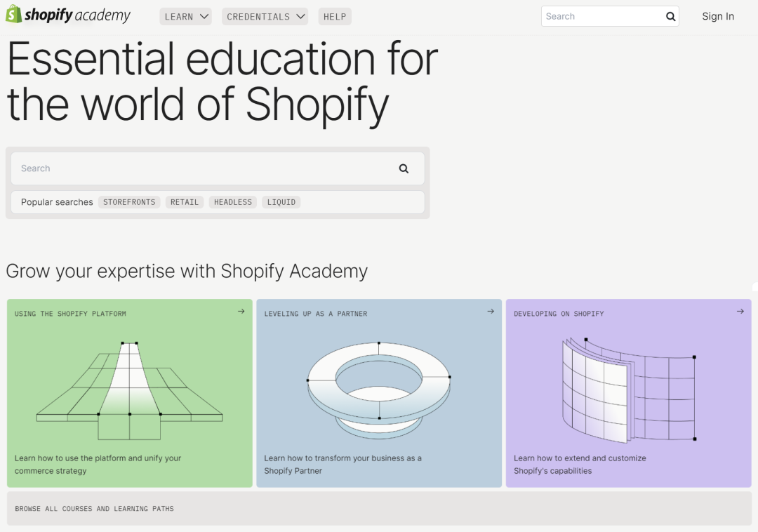Viewport: 758px width, 532px height.
Task: Select the Storefronts popular search tag
Action: [129, 202]
